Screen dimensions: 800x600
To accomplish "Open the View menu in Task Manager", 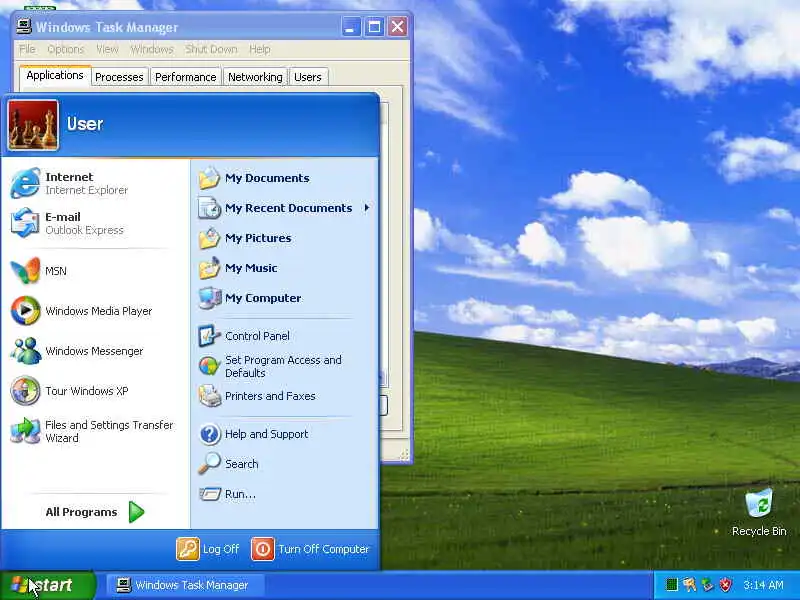I will coord(107,49).
